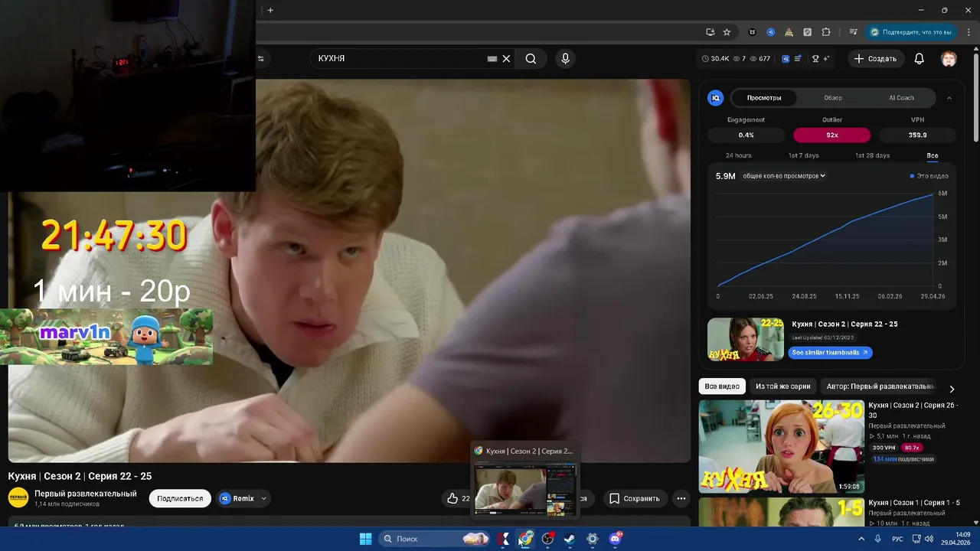Show more filter chips with arrow
This screenshot has height=551, width=980.
tap(952, 389)
